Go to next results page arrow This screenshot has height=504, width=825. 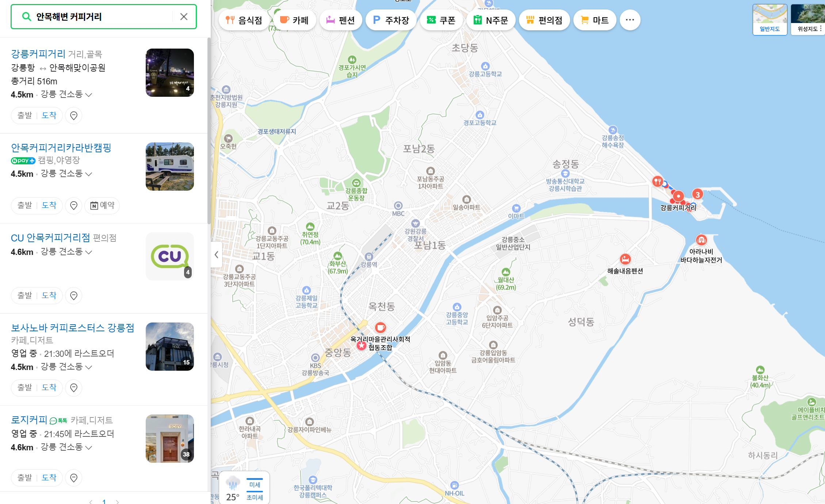point(117,501)
